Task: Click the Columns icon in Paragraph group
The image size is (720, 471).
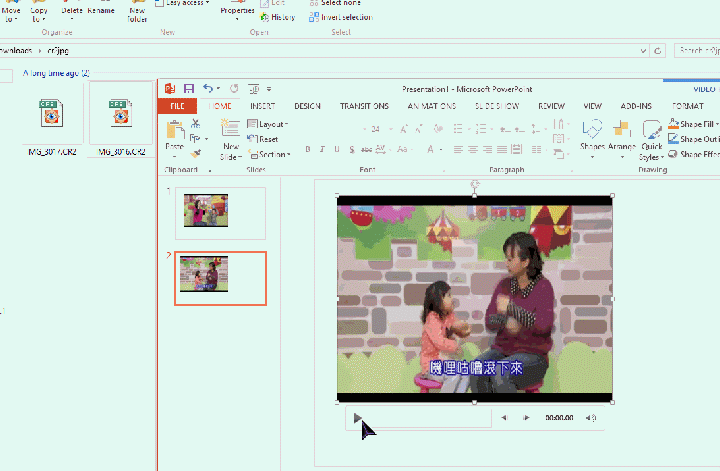Action: pyautogui.click(x=536, y=149)
